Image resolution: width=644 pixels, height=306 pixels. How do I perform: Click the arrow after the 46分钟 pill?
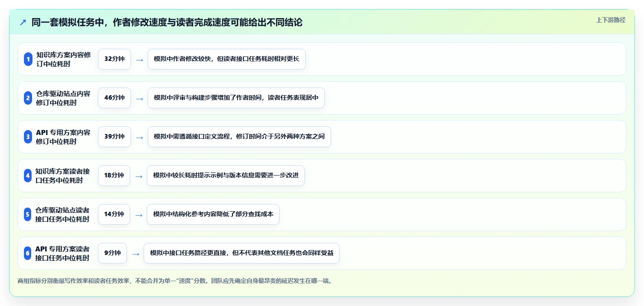[140, 98]
